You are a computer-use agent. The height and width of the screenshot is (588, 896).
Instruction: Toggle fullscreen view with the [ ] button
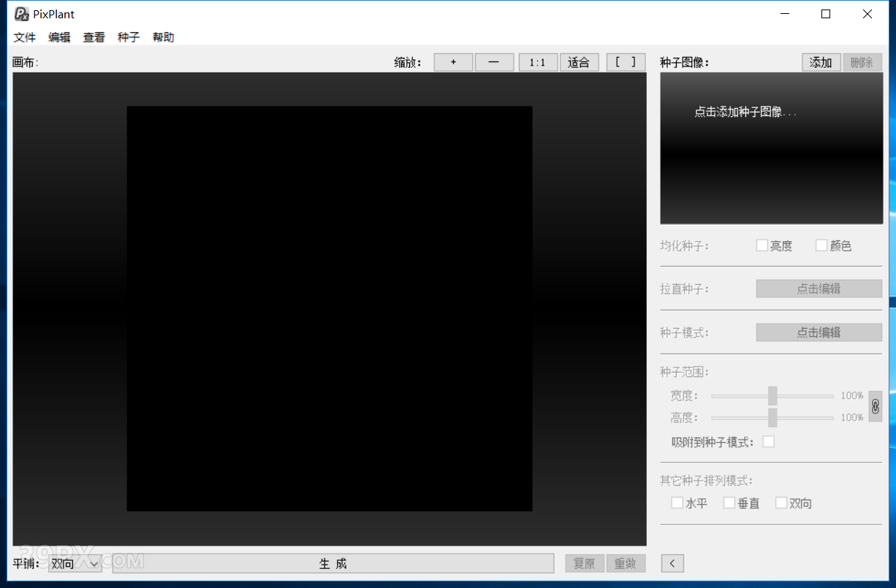coord(626,62)
